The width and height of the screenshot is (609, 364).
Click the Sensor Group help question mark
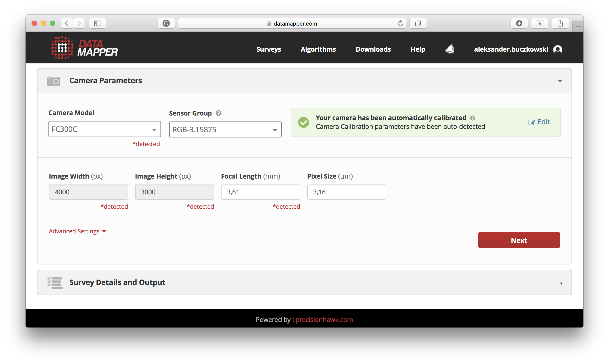point(218,113)
